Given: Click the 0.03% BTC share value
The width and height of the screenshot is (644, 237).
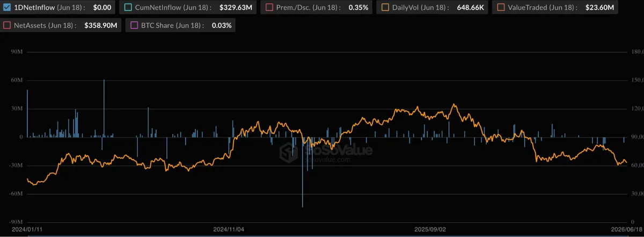Looking at the screenshot, I should point(222,25).
